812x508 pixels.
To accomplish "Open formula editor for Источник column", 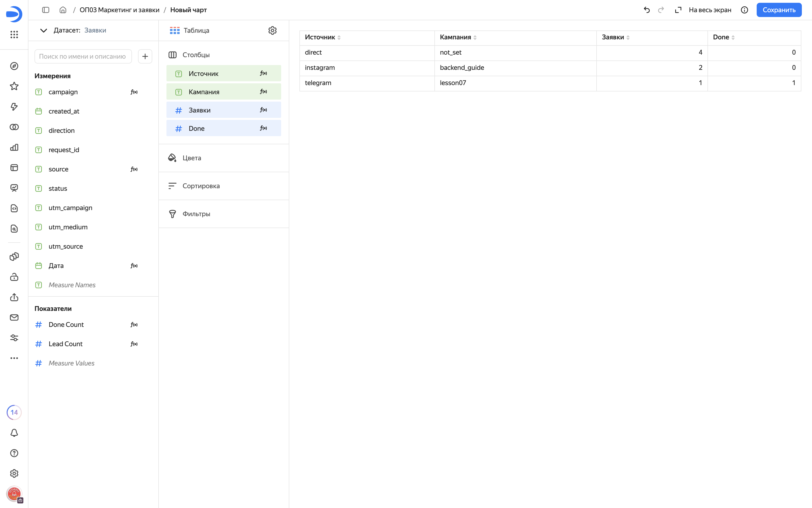I will (263, 73).
